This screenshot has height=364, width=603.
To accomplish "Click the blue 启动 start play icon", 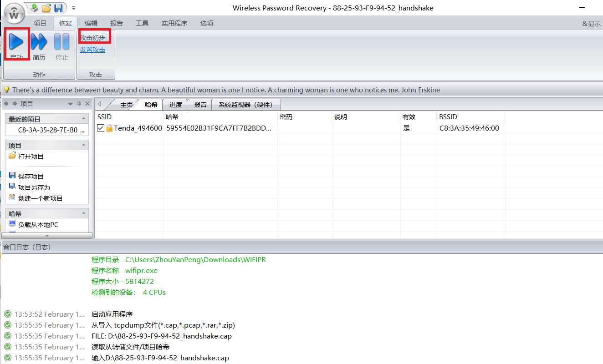I will click(x=16, y=42).
